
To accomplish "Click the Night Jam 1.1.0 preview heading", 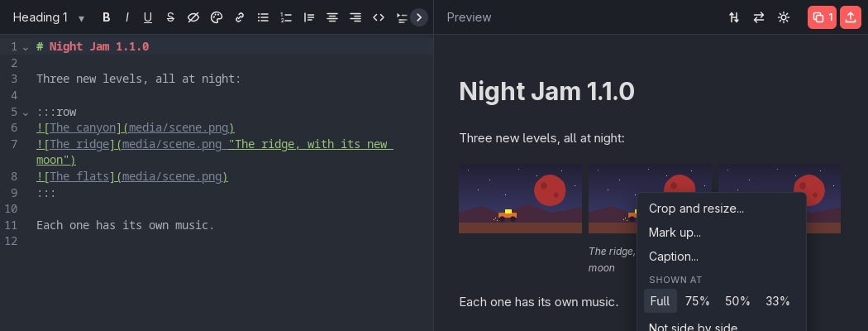I will (546, 92).
